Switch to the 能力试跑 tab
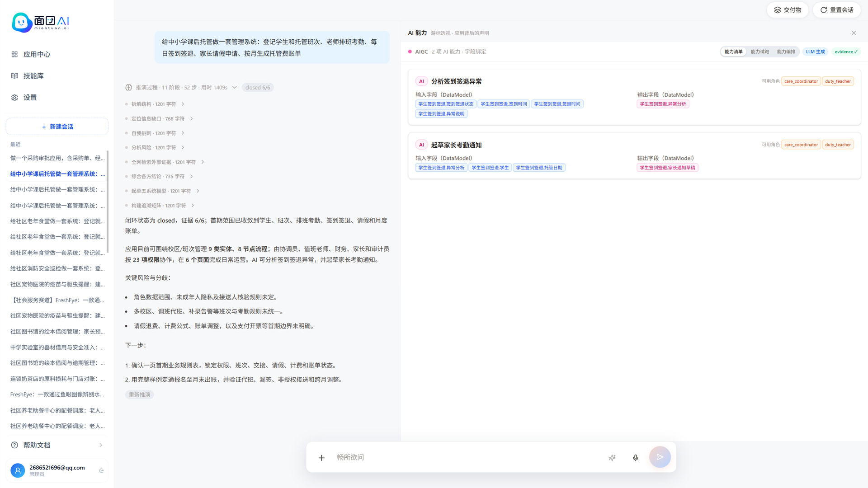Screen dimensions: 868x488 pyautogui.click(x=759, y=52)
